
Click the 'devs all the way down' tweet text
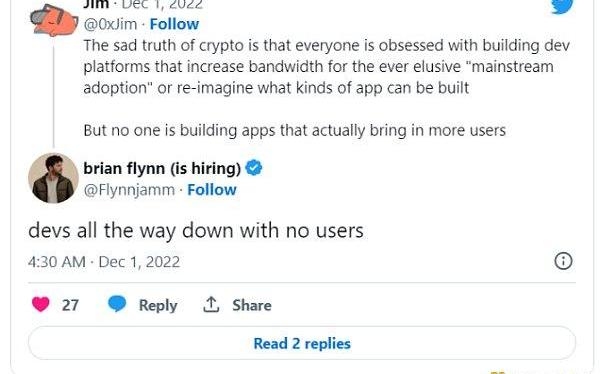[196, 230]
